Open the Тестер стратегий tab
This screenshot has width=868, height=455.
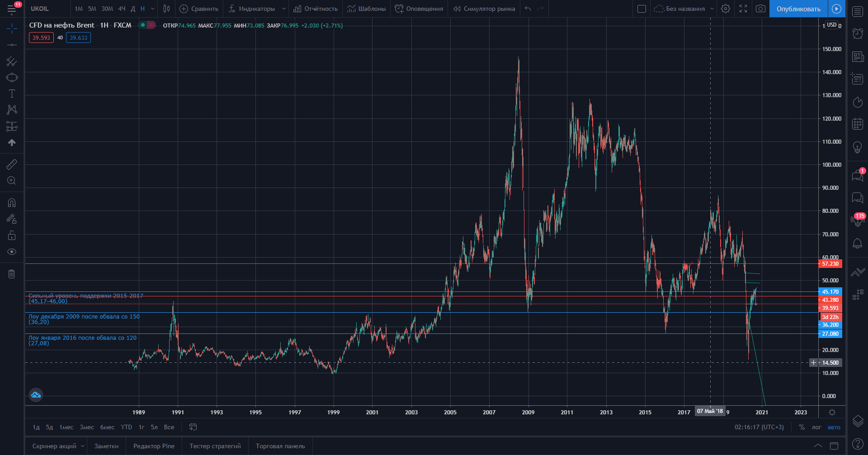pyautogui.click(x=215, y=446)
